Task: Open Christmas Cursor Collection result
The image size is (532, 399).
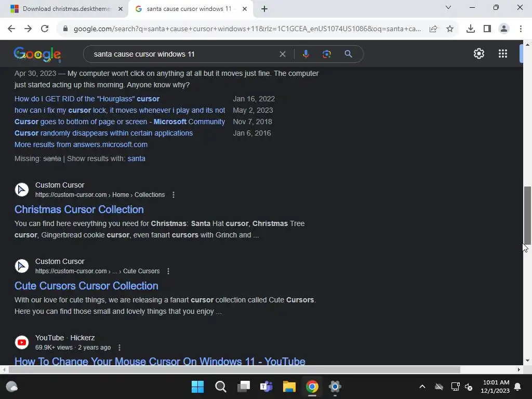Action: (79, 209)
